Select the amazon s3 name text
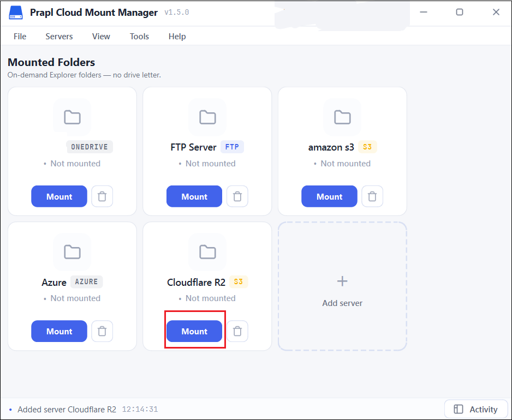 pyautogui.click(x=331, y=147)
